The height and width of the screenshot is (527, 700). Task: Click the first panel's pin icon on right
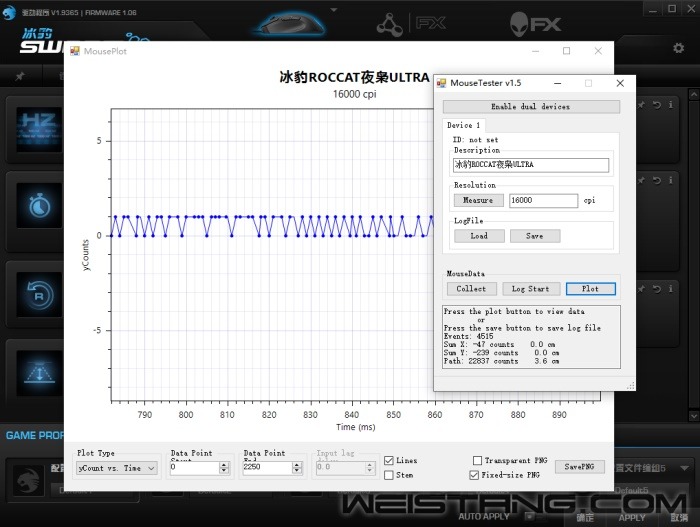642,105
